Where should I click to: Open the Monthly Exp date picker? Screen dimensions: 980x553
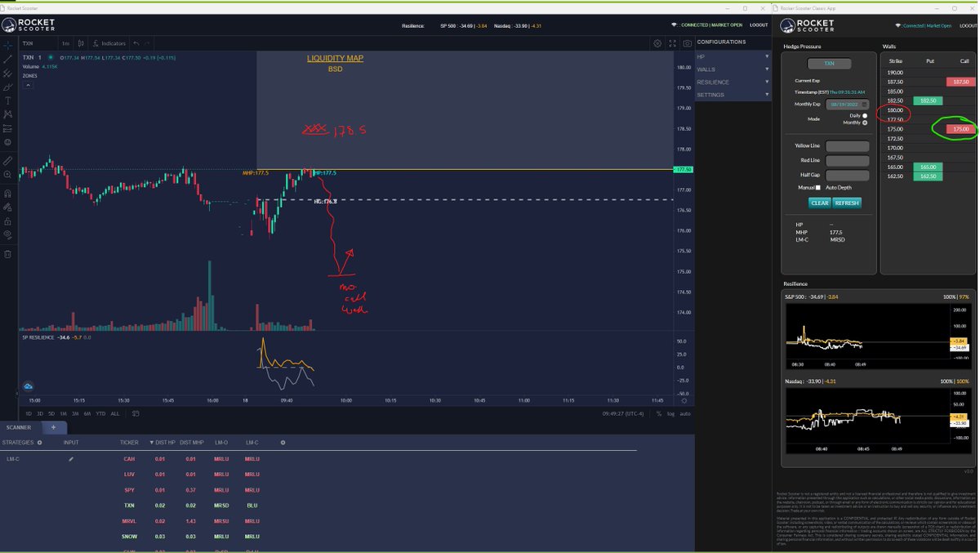(x=848, y=105)
